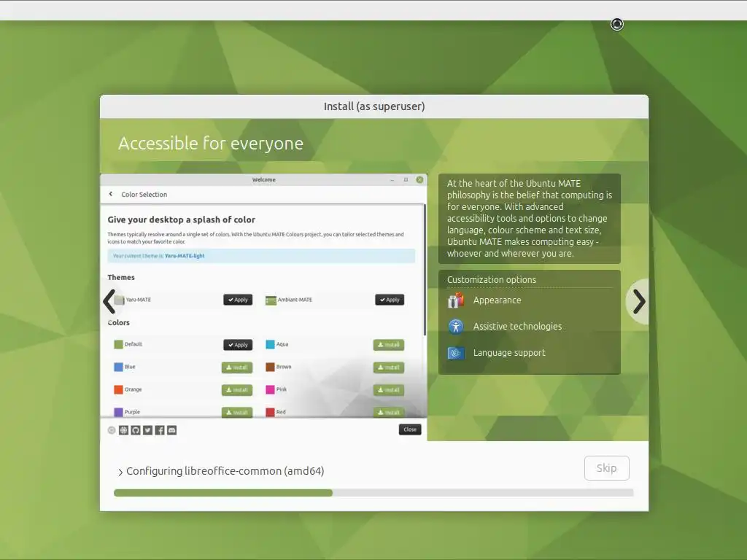Image resolution: width=747 pixels, height=560 pixels.
Task: Open the Discord icon in Welcome footer
Action: (x=172, y=430)
